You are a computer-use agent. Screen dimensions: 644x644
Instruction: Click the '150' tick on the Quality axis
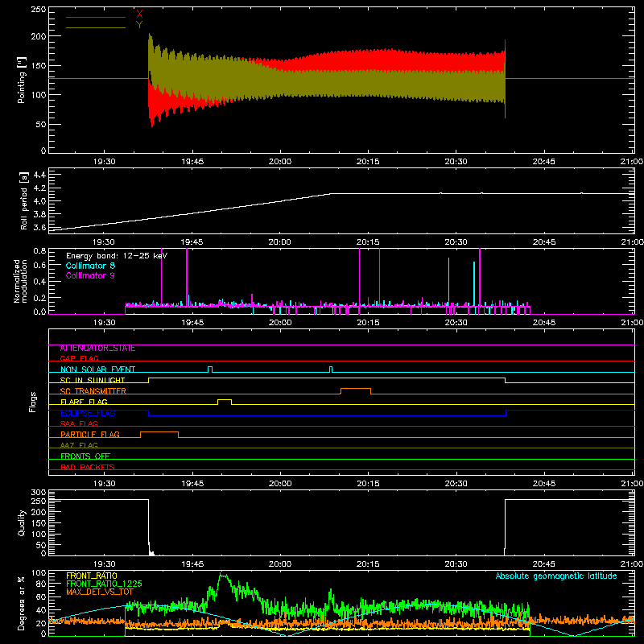[39, 523]
